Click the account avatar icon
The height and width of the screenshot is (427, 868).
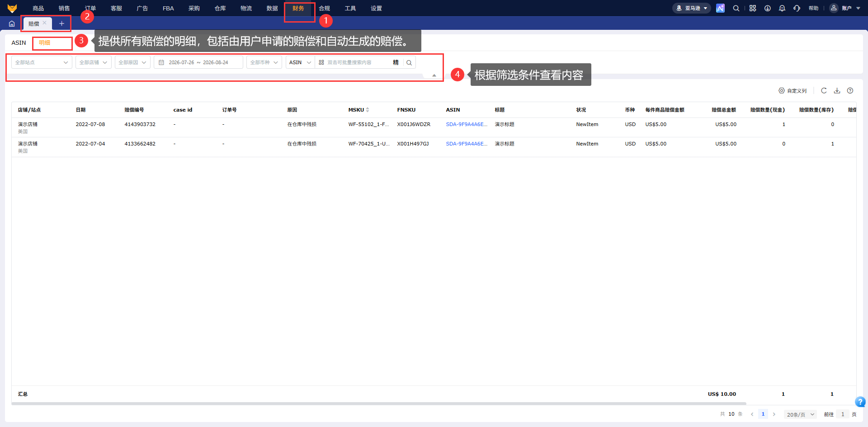[834, 8]
